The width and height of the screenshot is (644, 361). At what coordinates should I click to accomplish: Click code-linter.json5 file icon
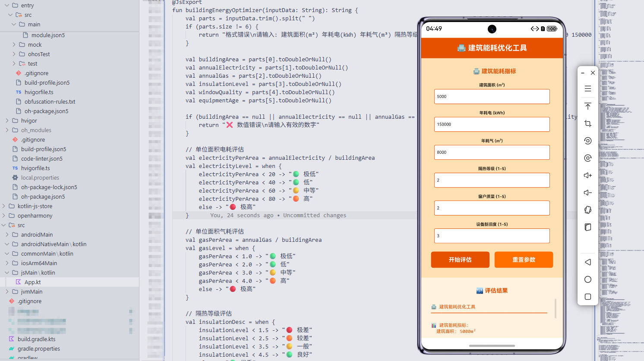[15, 158]
